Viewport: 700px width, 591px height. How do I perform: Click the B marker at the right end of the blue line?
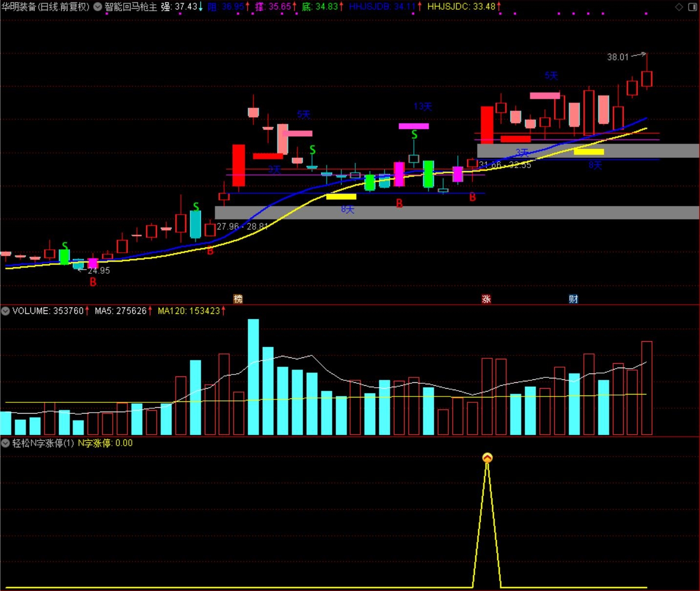tap(472, 197)
